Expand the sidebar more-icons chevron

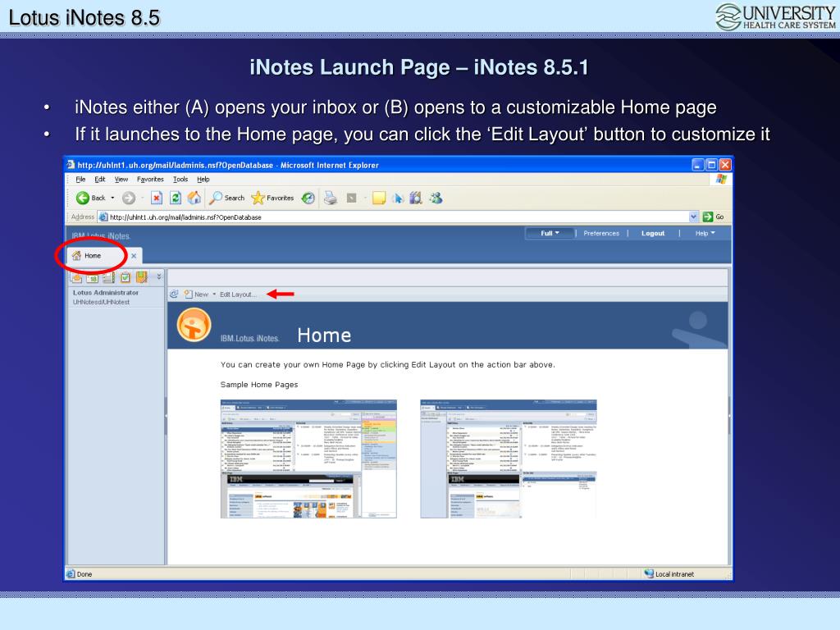(x=159, y=277)
